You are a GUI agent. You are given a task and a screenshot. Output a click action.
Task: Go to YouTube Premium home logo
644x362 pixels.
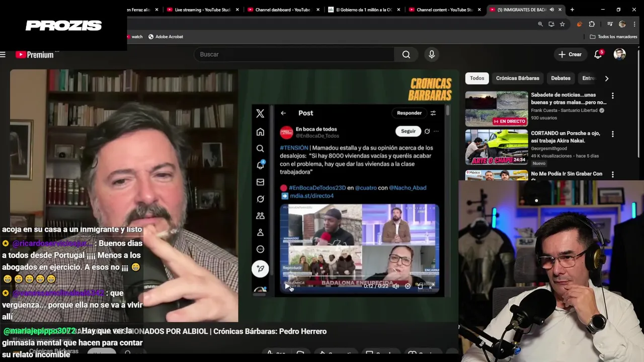point(35,54)
